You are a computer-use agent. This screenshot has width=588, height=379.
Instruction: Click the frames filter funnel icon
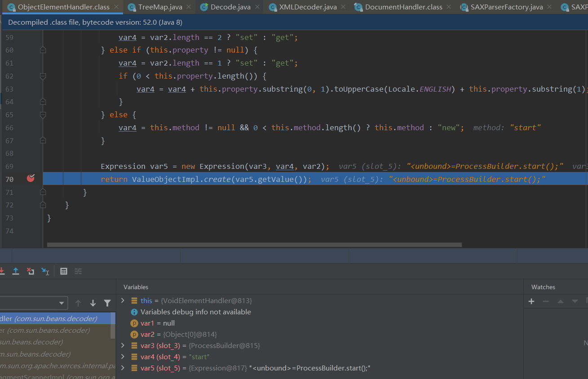click(107, 303)
